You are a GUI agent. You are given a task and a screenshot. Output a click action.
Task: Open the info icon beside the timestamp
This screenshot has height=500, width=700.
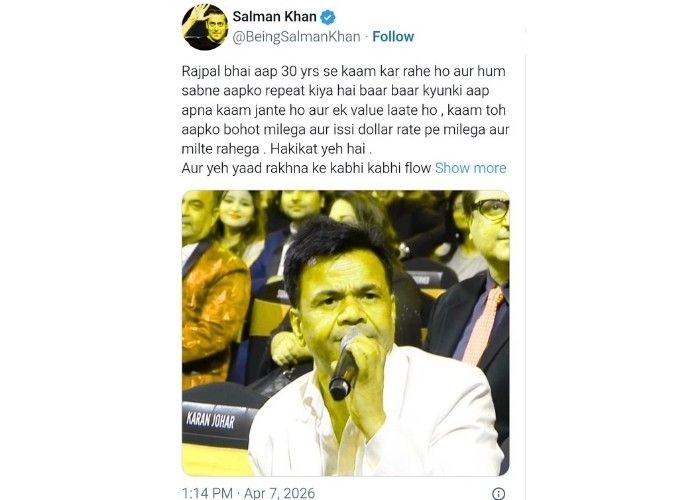499,493
